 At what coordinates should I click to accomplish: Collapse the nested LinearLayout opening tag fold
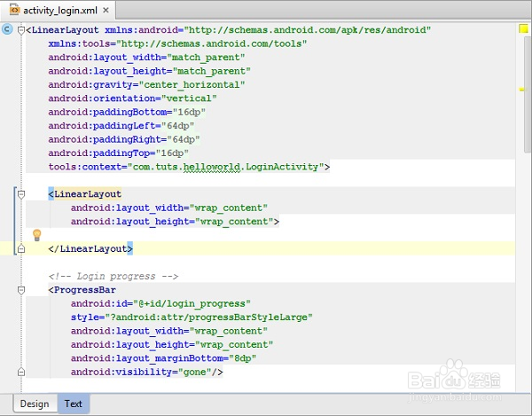(21, 194)
